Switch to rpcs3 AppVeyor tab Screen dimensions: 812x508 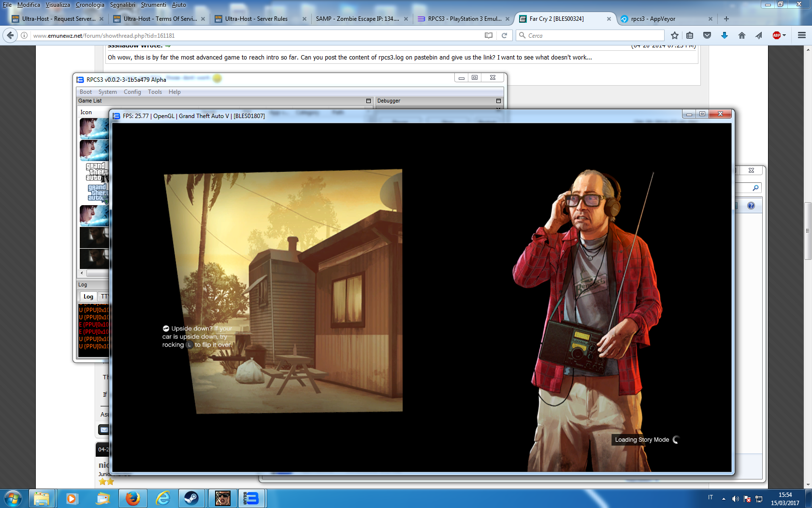pos(667,19)
